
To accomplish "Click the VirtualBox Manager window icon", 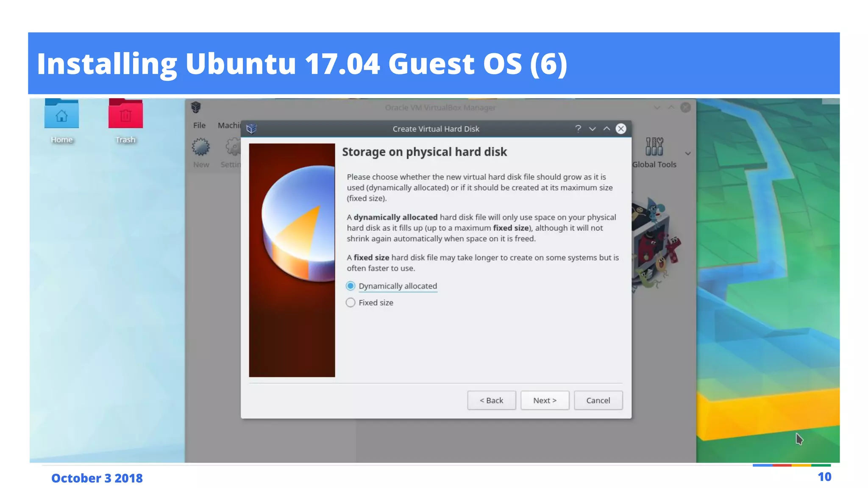I will click(196, 107).
